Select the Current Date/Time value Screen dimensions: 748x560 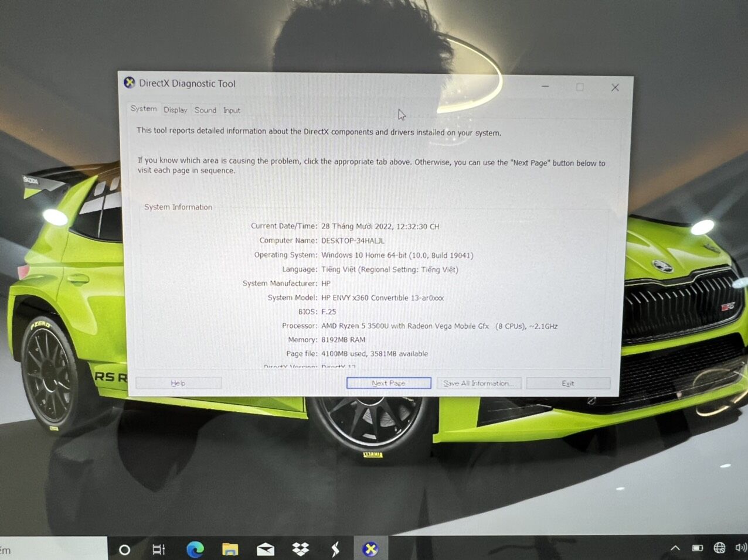click(x=380, y=227)
